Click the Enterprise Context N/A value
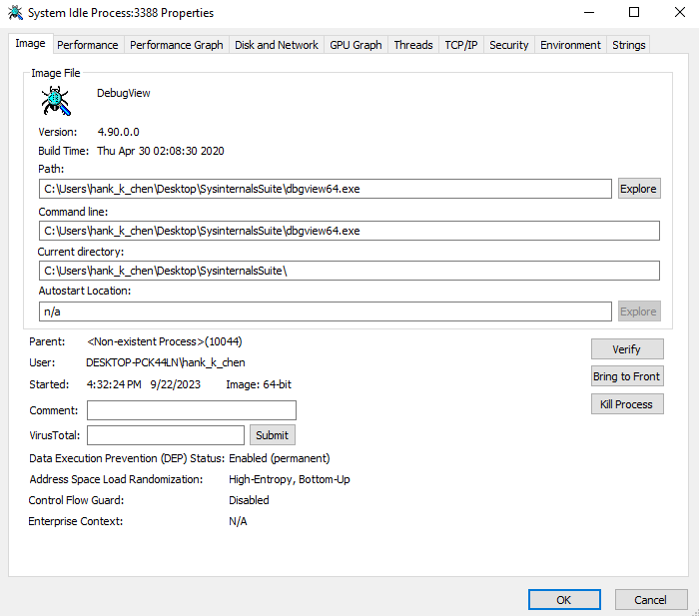Screen dimensions: 699x616 (x=238, y=521)
